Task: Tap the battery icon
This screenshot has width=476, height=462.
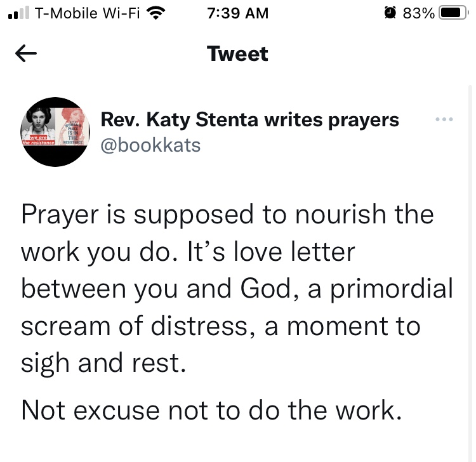Action: coord(453,13)
